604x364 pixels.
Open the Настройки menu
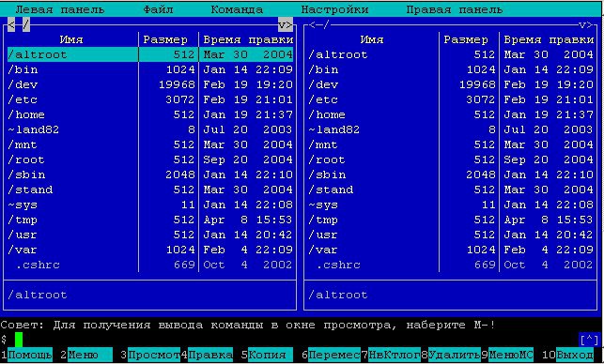pyautogui.click(x=334, y=9)
